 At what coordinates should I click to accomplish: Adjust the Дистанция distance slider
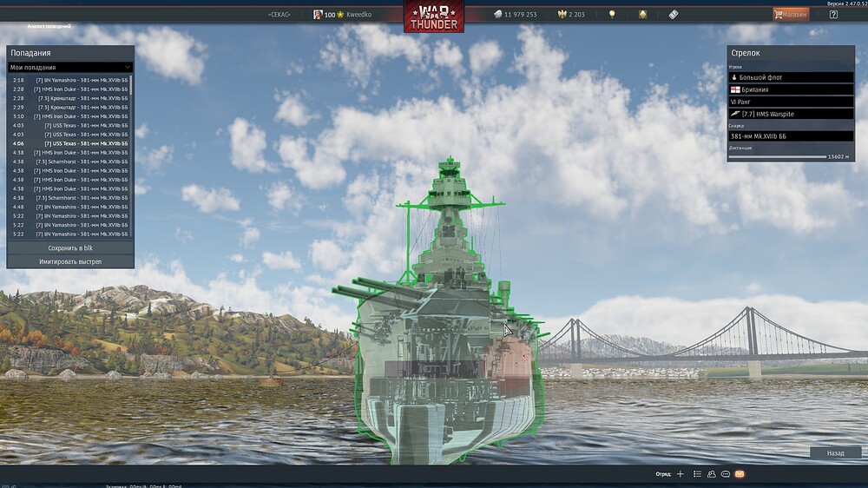point(777,157)
